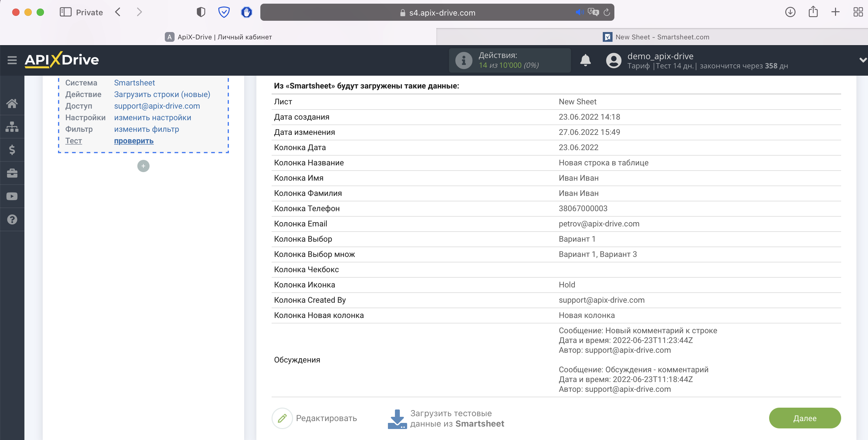The image size is (868, 440).
Task: Open Safari downloads
Action: coord(790,12)
